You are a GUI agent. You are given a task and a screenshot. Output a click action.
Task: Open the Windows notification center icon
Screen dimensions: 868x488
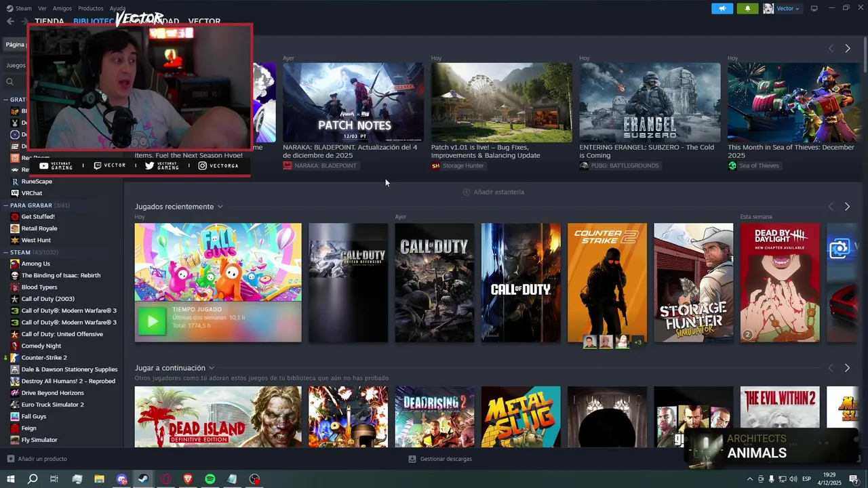[854, 479]
